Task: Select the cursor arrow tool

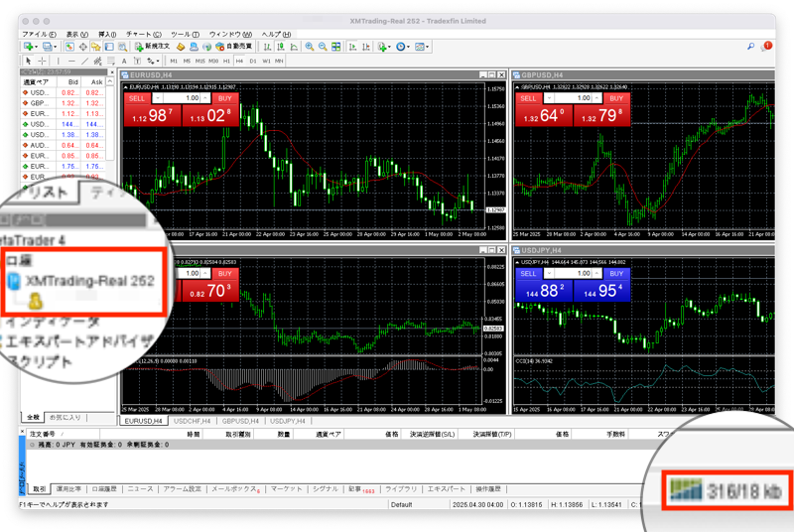Action: 29,61
